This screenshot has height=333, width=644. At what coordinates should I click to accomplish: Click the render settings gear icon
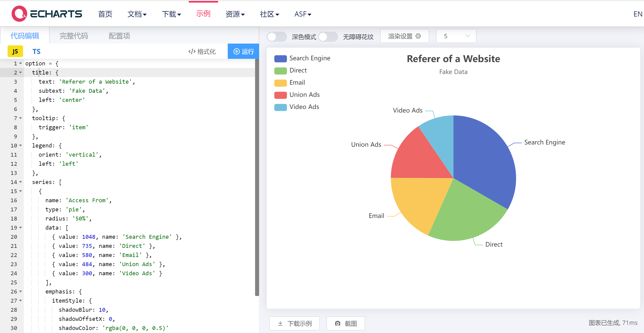coord(418,36)
